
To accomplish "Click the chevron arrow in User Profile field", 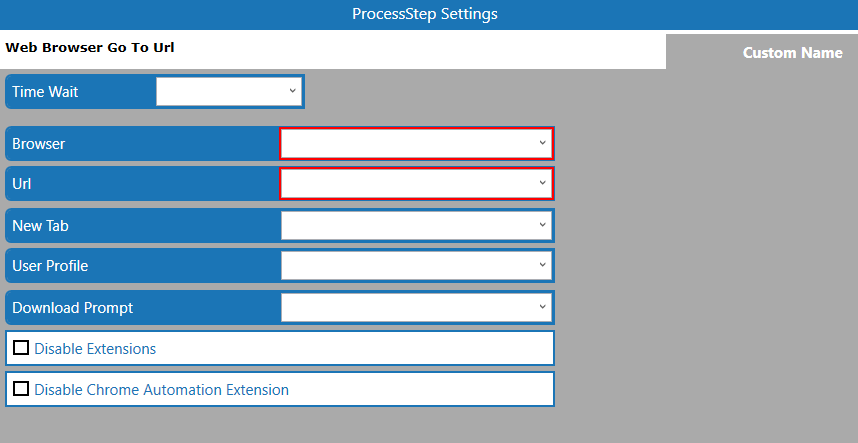I will pyautogui.click(x=542, y=265).
